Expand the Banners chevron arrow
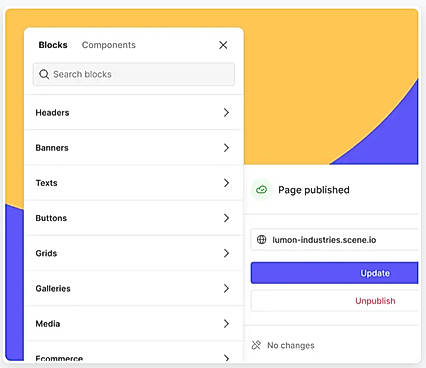The width and height of the screenshot is (426, 368). click(x=226, y=148)
